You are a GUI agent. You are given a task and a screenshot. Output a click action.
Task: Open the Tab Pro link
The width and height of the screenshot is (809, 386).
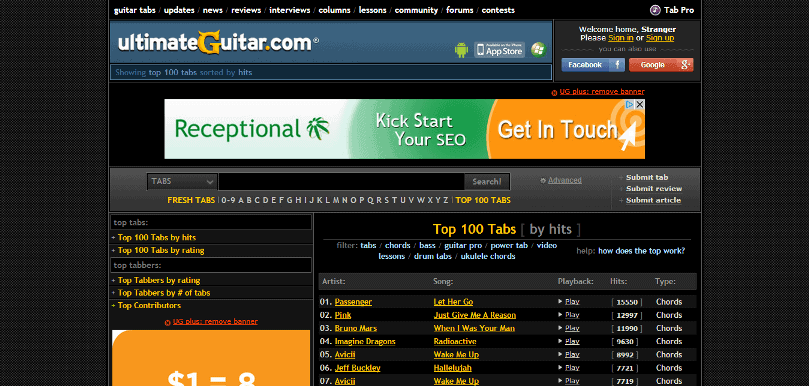(x=672, y=10)
